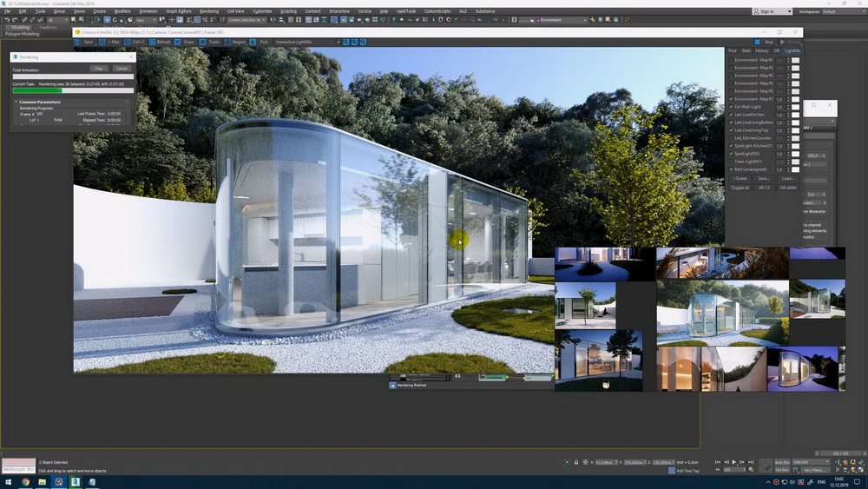The height and width of the screenshot is (489, 868).
Task: Enable the Led_KitchenCounter checkbox
Action: pos(731,138)
